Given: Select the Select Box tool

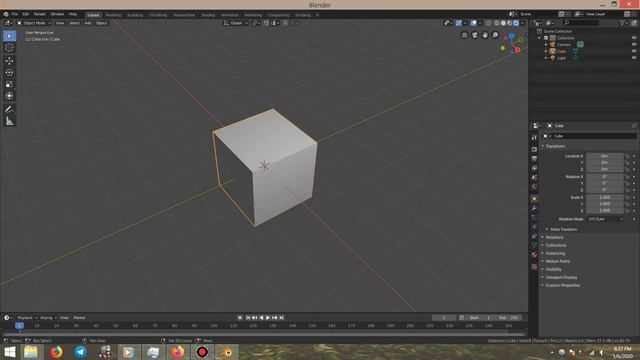Looking at the screenshot, I should click(x=9, y=36).
